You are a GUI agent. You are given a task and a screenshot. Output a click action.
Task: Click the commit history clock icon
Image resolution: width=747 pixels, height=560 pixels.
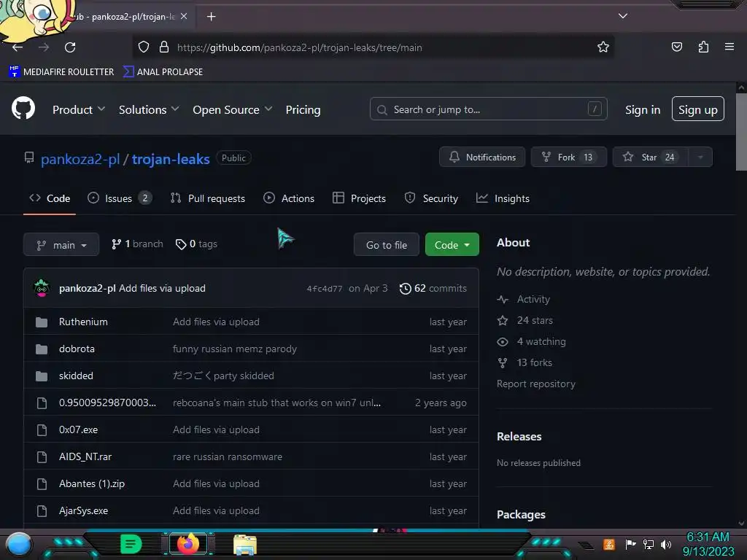click(405, 289)
